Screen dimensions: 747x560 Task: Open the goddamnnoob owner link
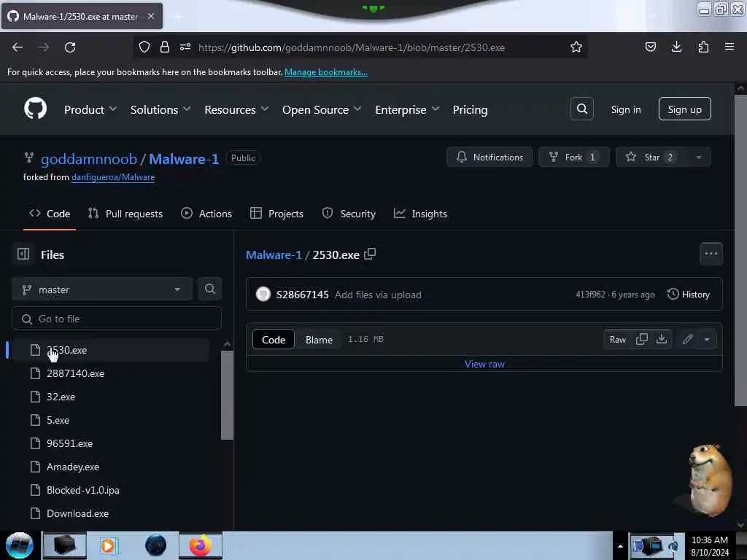(88, 158)
